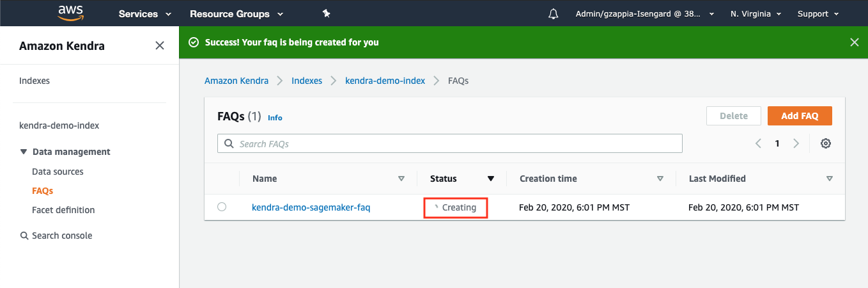Go to Indexes breadcrumb link
868x288 pixels.
point(307,81)
